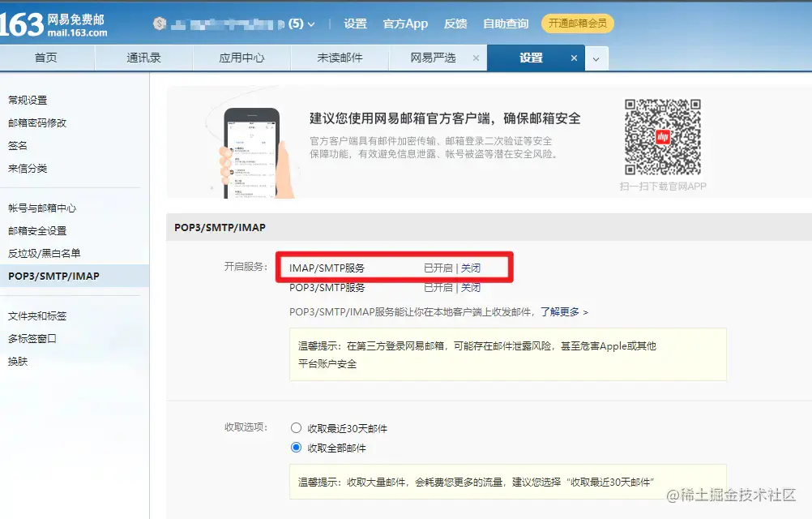The width and height of the screenshot is (812, 519).
Task: Open 帐号与邮箱中心 in sidebar
Action: [42, 208]
